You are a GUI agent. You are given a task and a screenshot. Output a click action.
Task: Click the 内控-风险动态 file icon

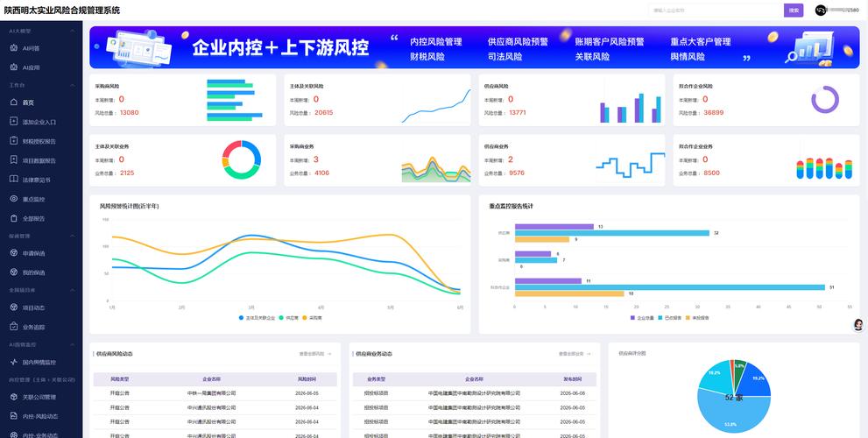14,416
